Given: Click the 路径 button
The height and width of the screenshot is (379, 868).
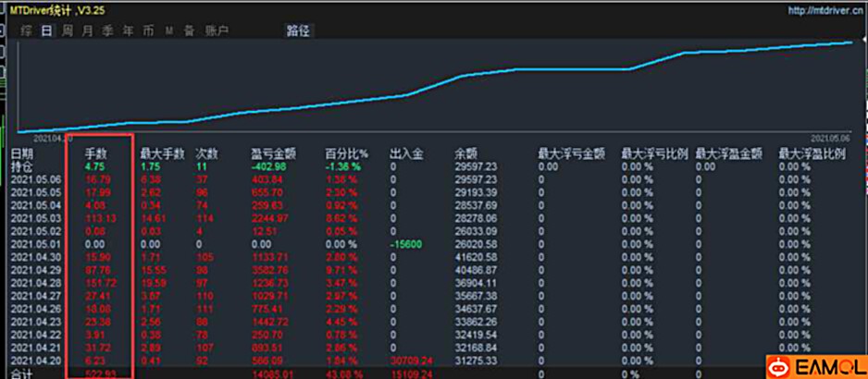Looking at the screenshot, I should (x=300, y=31).
